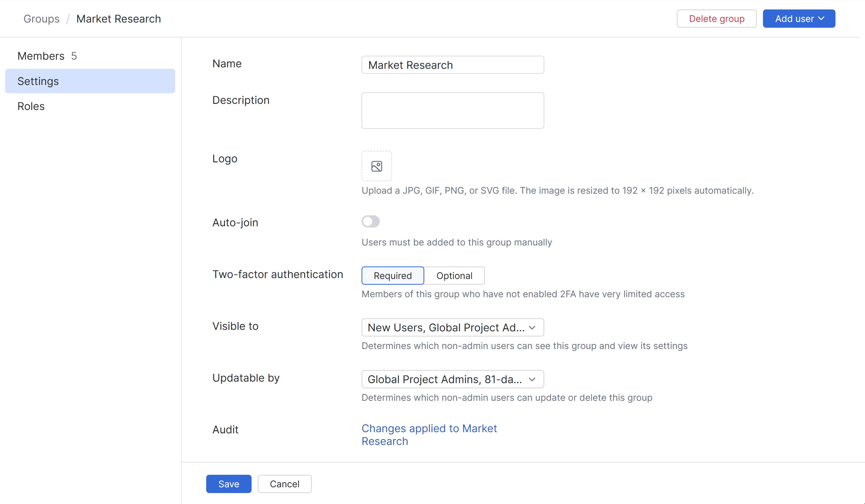Click the logo upload image icon
865x504 pixels.
[x=376, y=166]
